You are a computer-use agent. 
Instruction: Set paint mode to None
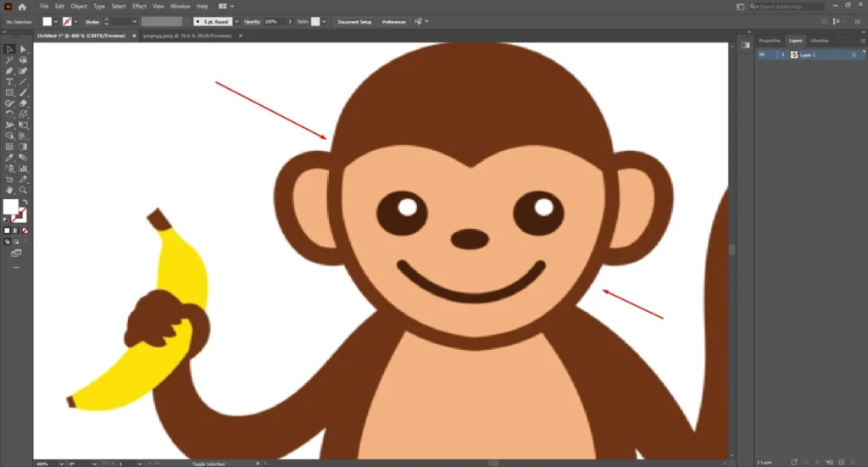tap(25, 231)
